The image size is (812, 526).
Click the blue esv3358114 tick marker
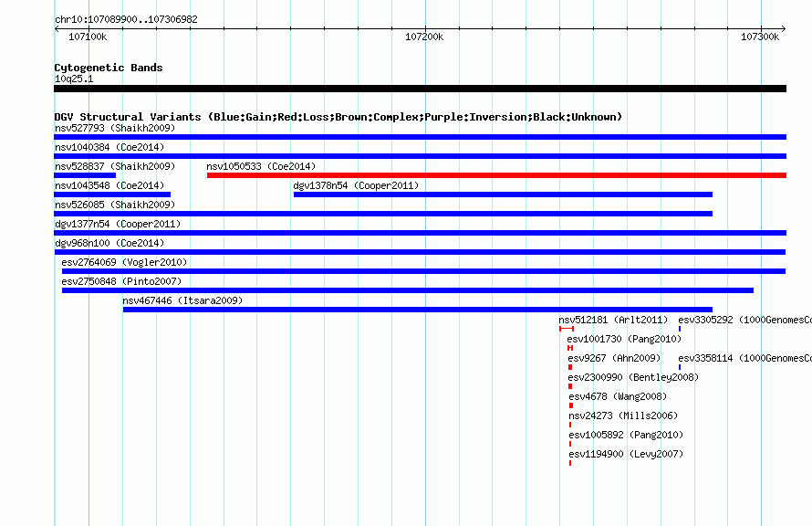[x=680, y=367]
